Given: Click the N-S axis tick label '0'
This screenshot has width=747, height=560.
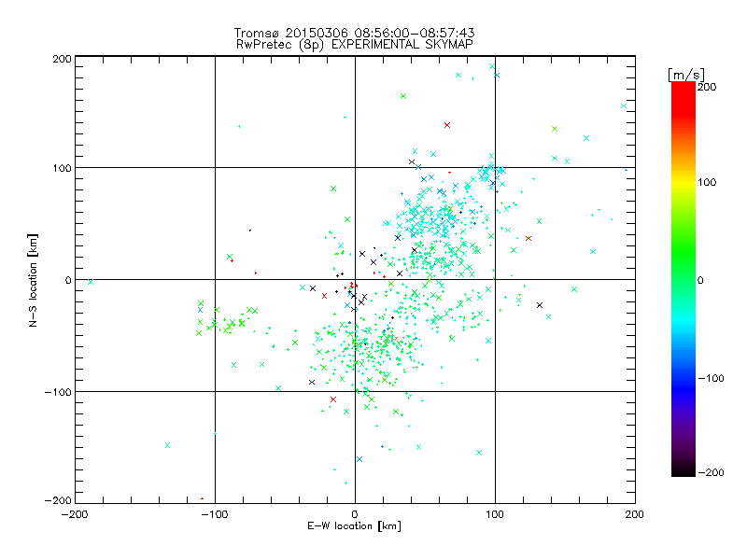Looking at the screenshot, I should pyautogui.click(x=68, y=280).
